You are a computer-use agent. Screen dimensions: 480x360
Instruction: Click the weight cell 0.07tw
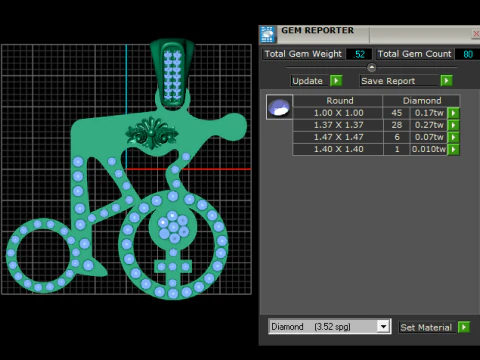429,137
